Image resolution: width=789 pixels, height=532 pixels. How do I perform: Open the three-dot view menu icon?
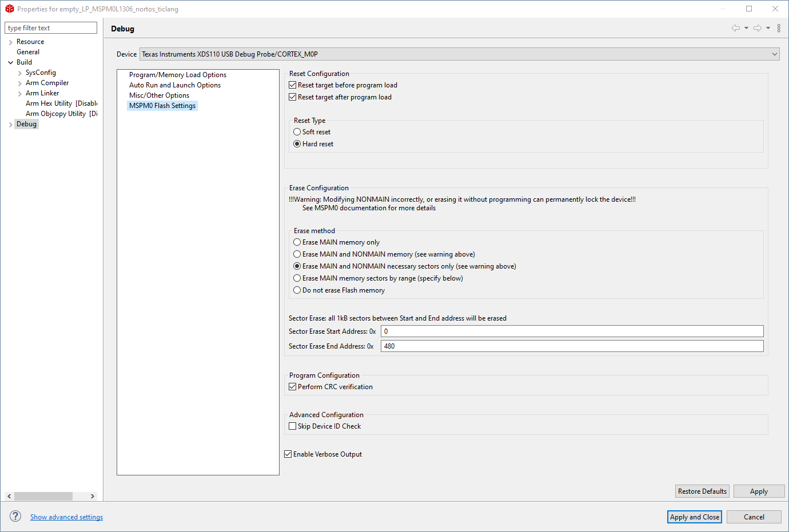[779, 28]
